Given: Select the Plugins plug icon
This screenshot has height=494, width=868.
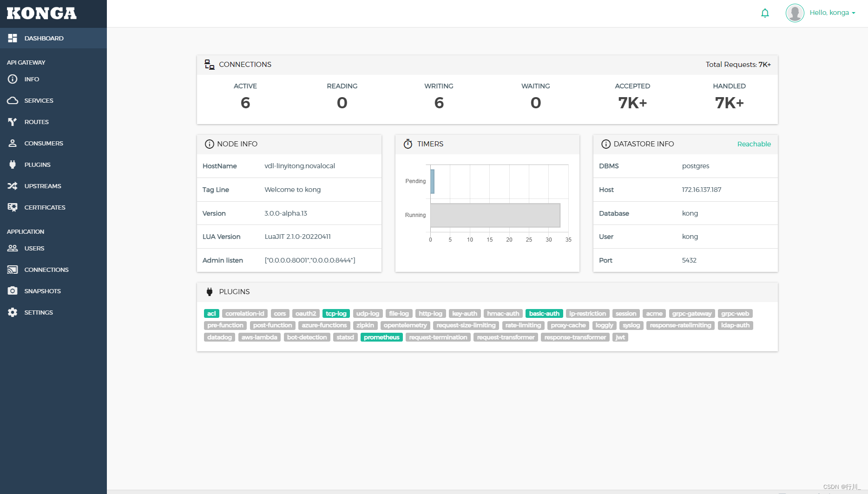Looking at the screenshot, I should [x=13, y=165].
